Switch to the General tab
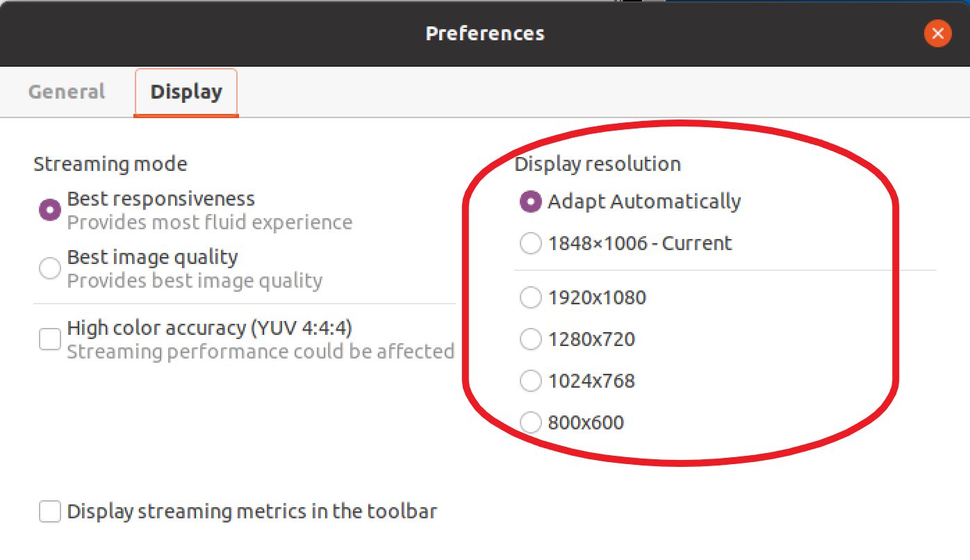 point(66,91)
